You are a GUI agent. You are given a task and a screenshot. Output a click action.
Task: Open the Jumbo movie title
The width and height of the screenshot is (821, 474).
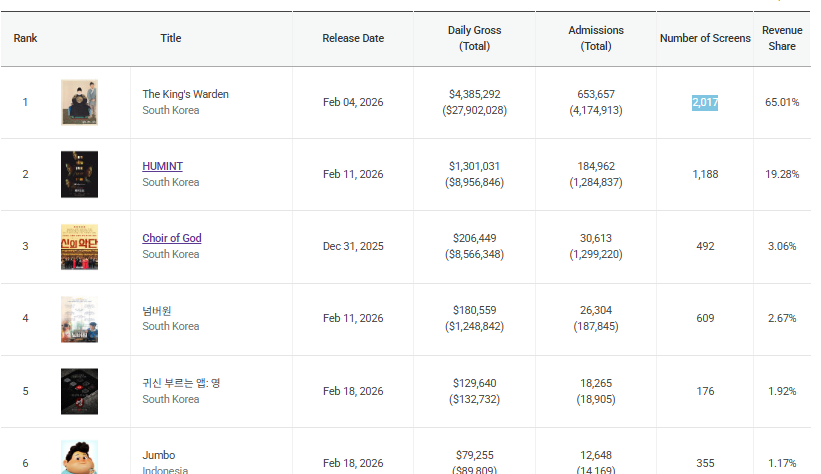click(x=159, y=455)
